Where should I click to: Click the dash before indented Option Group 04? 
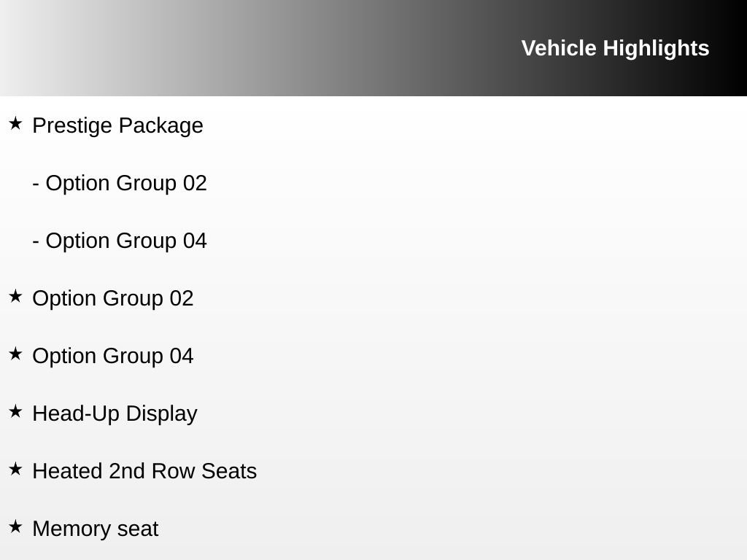(36, 241)
